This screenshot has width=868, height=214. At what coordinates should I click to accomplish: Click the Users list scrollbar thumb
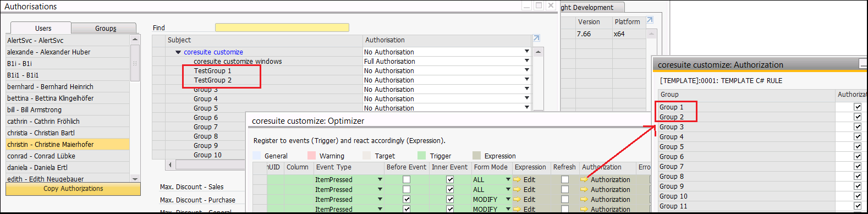(x=135, y=63)
